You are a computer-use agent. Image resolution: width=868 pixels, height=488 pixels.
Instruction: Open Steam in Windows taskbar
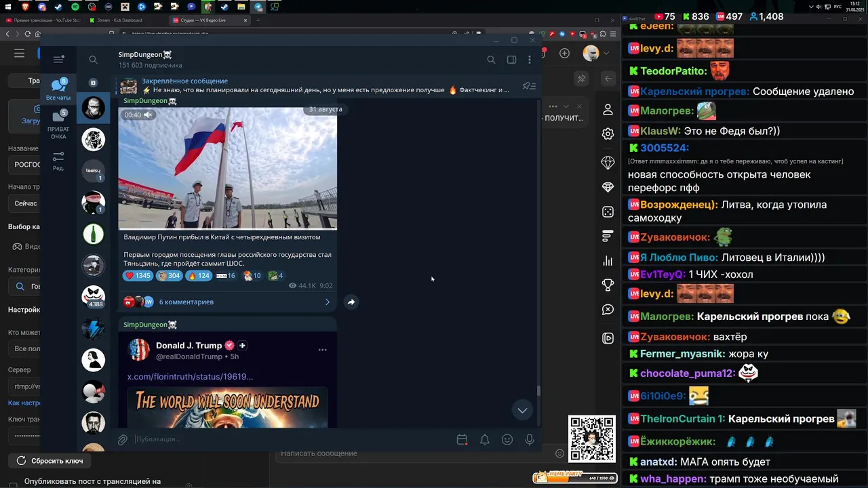(x=58, y=7)
